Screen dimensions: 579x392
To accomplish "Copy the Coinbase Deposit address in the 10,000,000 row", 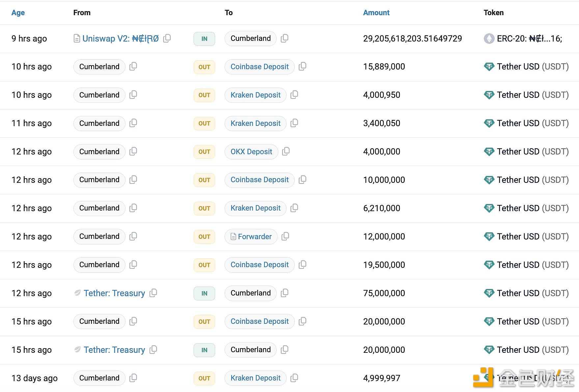I will (x=302, y=180).
